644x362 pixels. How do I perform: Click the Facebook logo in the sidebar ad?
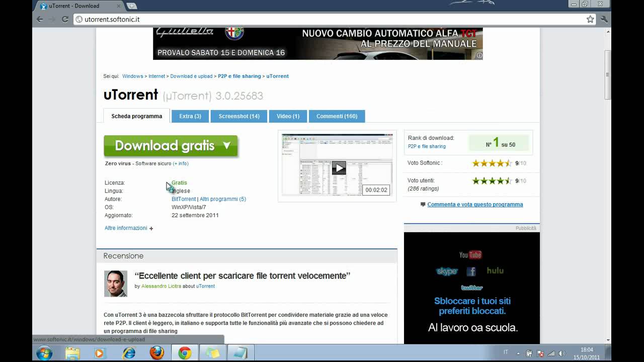471,271
